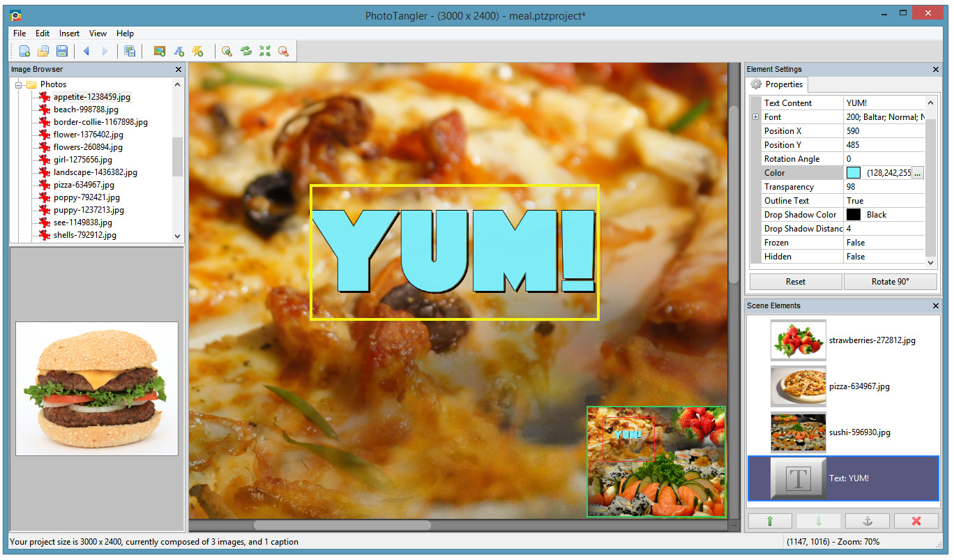Set the Frozen property to True
The height and width of the screenshot is (560, 954).
(x=885, y=242)
